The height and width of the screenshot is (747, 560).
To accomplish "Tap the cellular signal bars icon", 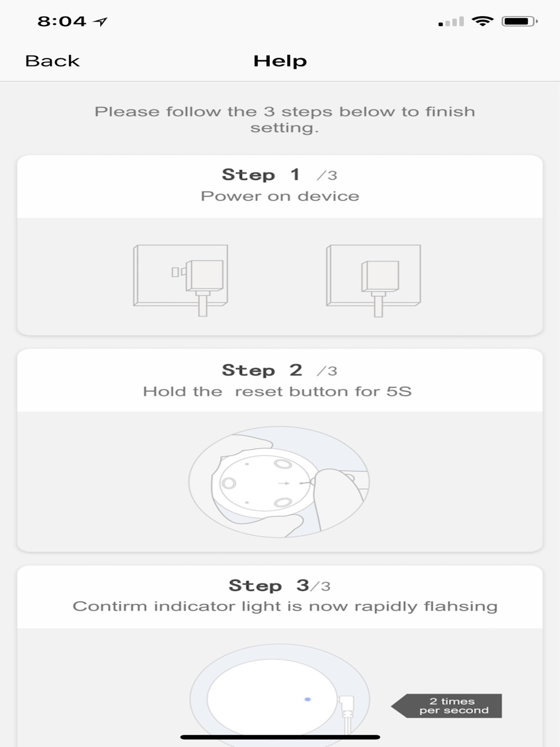I will (x=451, y=22).
